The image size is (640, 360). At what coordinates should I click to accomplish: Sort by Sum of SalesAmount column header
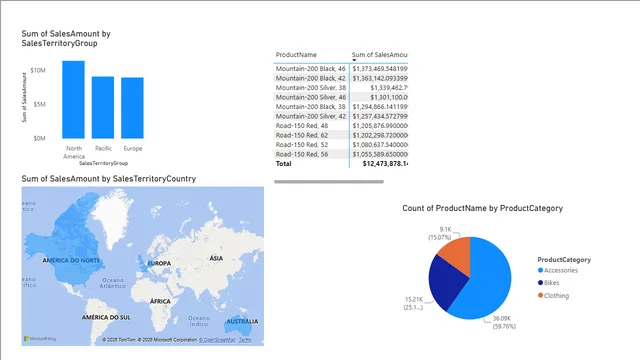(x=380, y=55)
